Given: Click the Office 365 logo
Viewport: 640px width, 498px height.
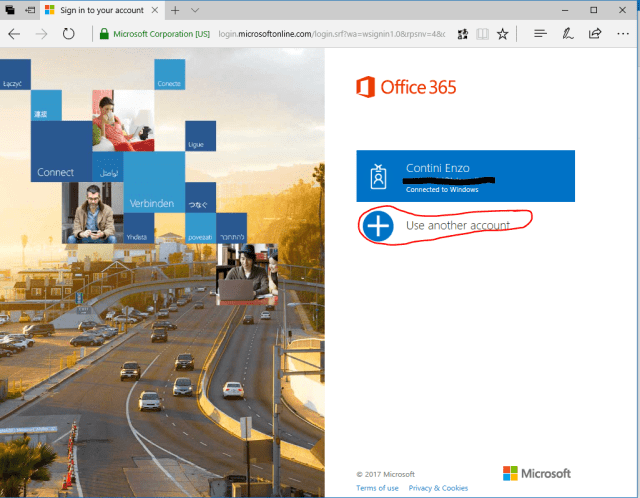Looking at the screenshot, I should 406,87.
